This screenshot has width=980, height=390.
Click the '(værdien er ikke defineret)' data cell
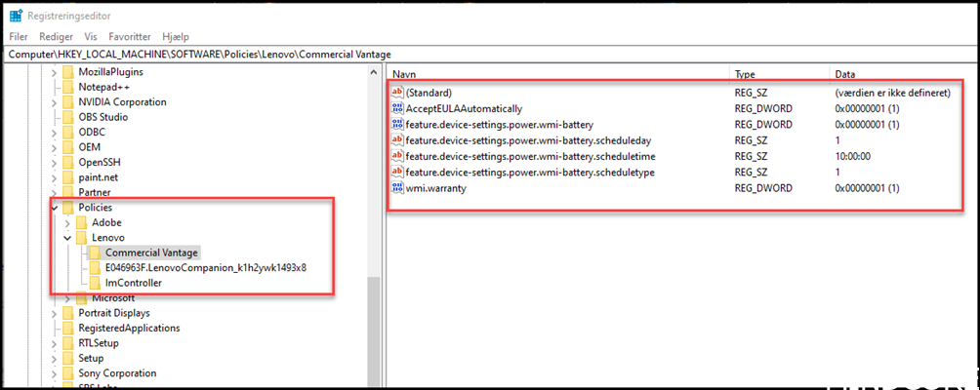[892, 93]
